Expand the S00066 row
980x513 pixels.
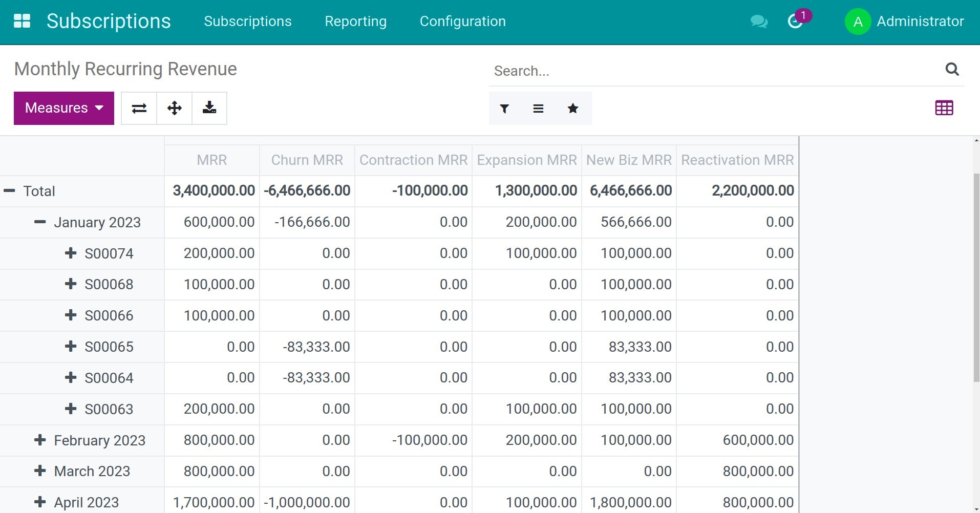71,315
